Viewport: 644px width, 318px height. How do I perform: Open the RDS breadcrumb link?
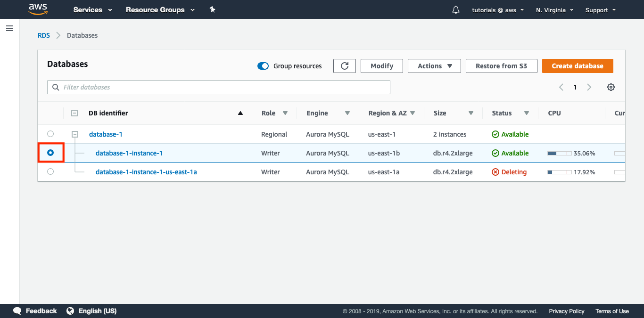tap(44, 35)
